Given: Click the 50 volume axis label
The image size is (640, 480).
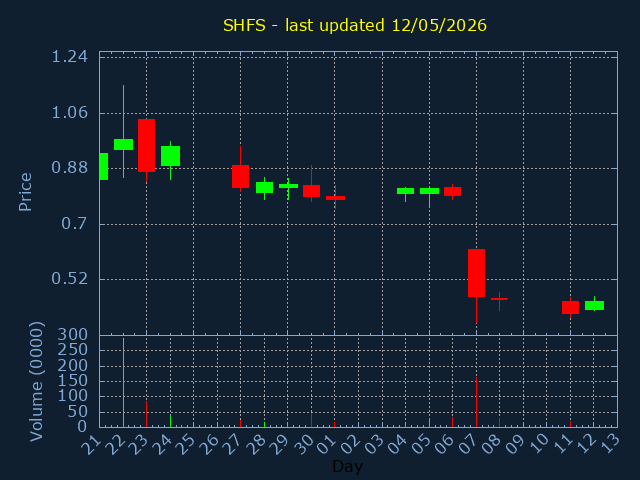Looking at the screenshot, I should point(78,412).
